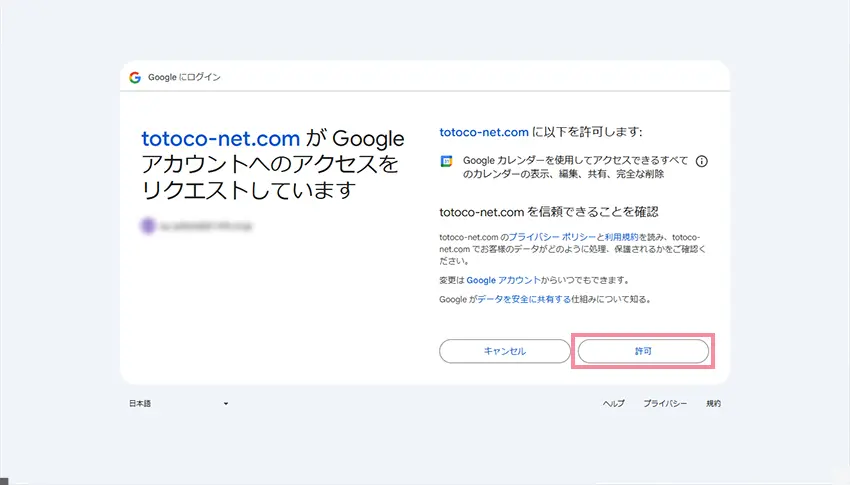This screenshot has height=485, width=850.
Task: Open the Google アカウント link
Action: point(503,280)
